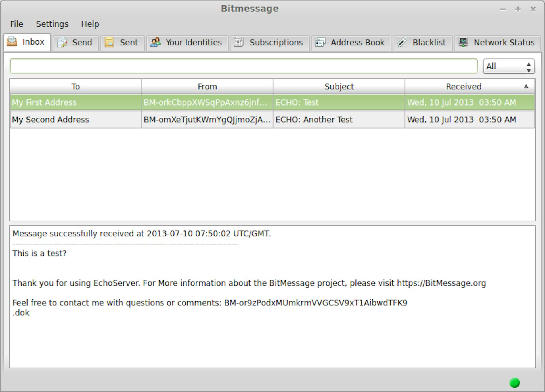
Task: Open the All search filter dropdown
Action: (x=509, y=66)
